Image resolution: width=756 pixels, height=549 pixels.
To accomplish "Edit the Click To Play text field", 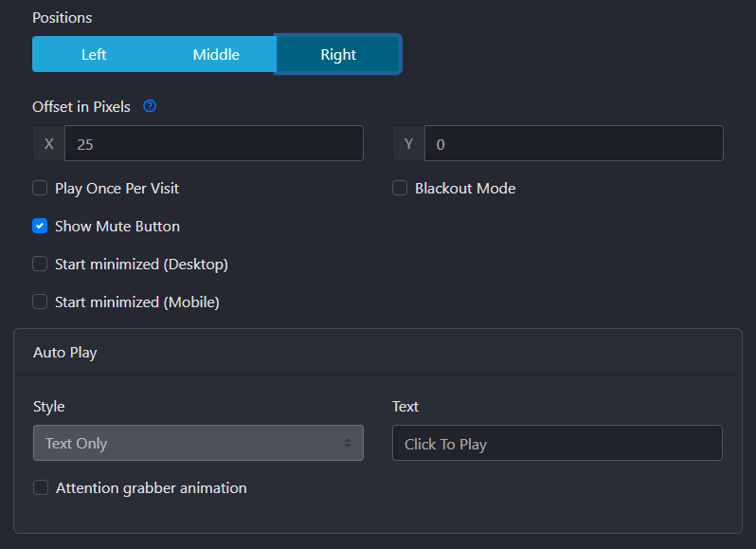I will coord(557,443).
